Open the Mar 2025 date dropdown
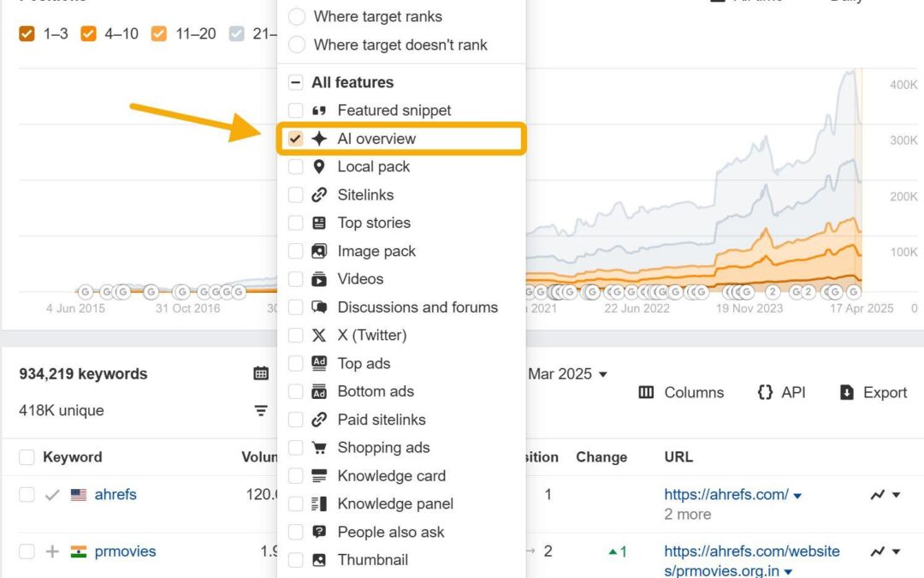Screen dimensions: 924x578 (x=567, y=374)
